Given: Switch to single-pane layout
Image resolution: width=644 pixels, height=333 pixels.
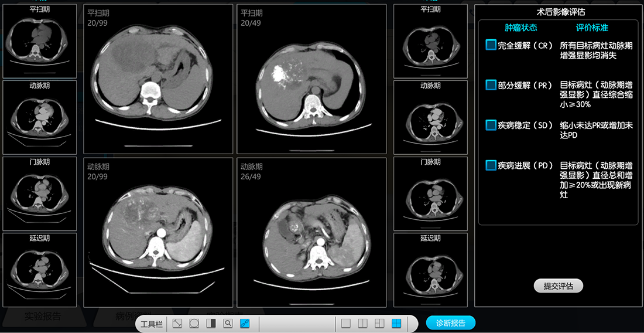Looking at the screenshot, I should (346, 324).
